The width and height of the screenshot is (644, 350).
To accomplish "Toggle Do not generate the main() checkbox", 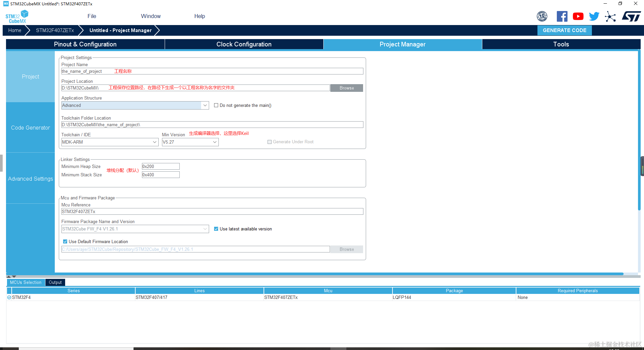I will pyautogui.click(x=216, y=105).
